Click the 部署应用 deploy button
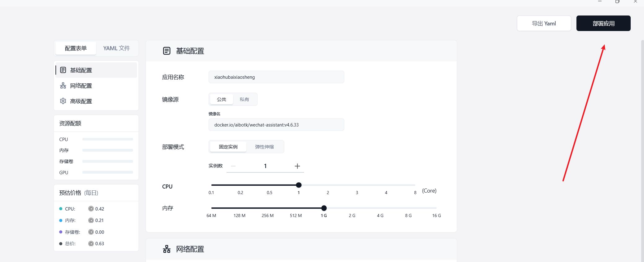 [x=603, y=23]
